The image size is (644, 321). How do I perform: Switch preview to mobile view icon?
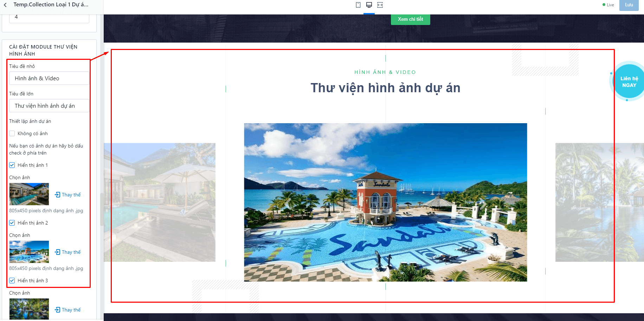(x=358, y=5)
